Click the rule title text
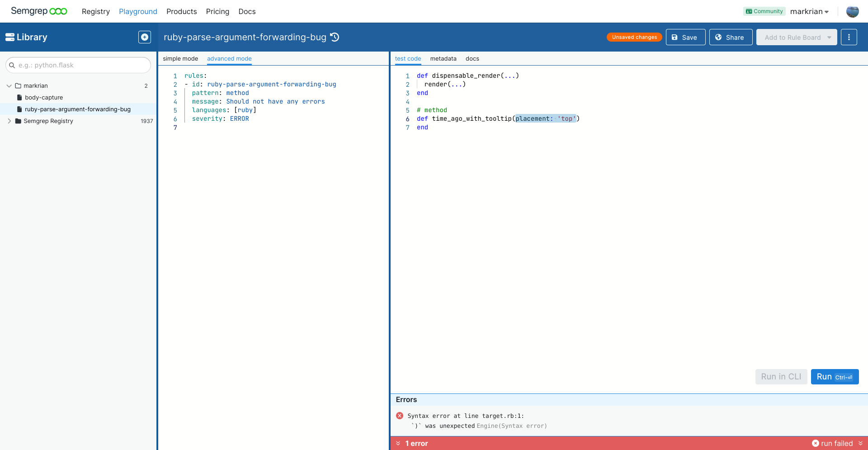The height and width of the screenshot is (450, 868). pyautogui.click(x=245, y=37)
